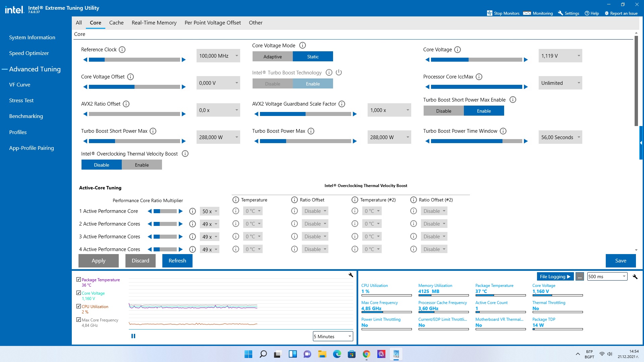Open VF Curve in the sidebar

coord(19,85)
